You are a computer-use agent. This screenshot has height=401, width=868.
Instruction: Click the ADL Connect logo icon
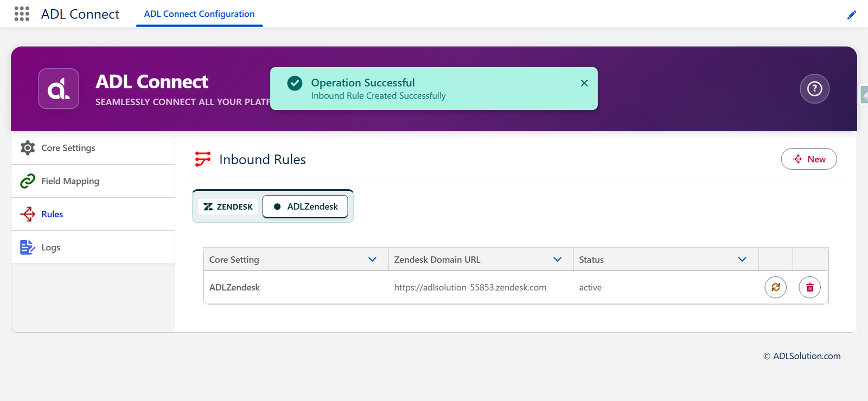point(59,89)
